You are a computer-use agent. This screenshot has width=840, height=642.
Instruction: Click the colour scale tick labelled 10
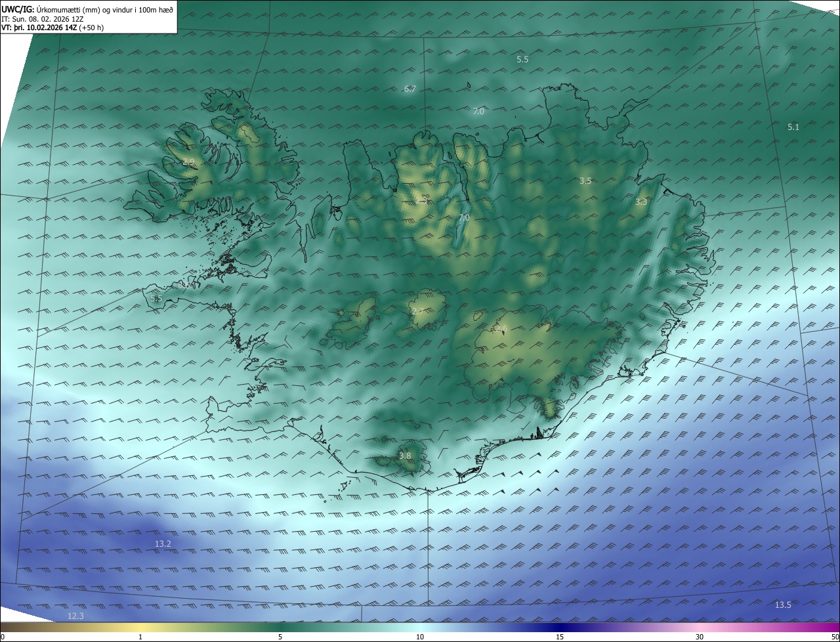pyautogui.click(x=420, y=637)
